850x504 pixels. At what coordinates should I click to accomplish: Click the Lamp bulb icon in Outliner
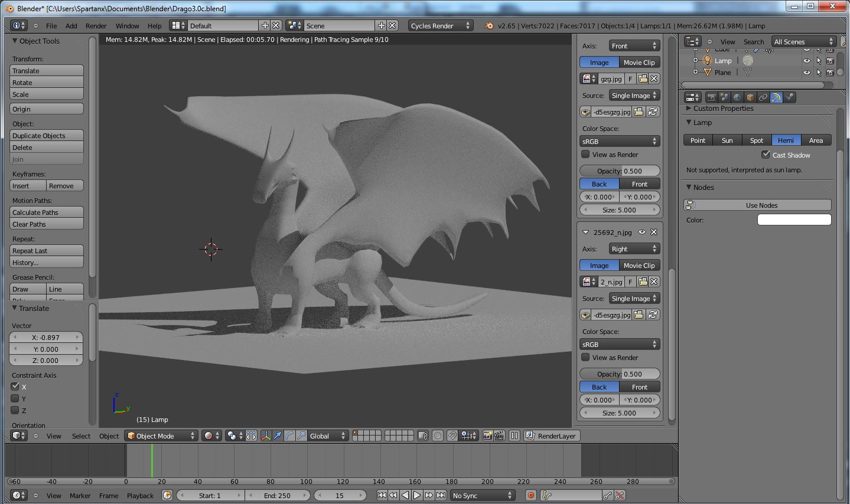(707, 60)
